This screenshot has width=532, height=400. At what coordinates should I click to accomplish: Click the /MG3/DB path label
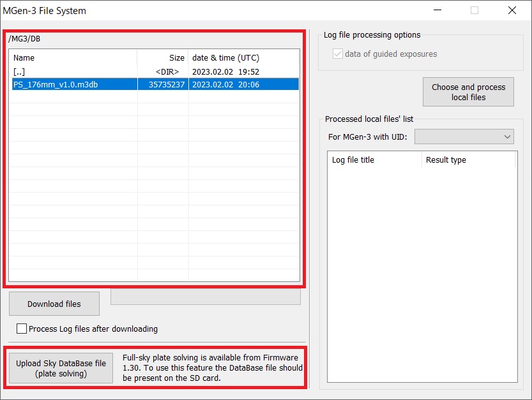[x=24, y=39]
